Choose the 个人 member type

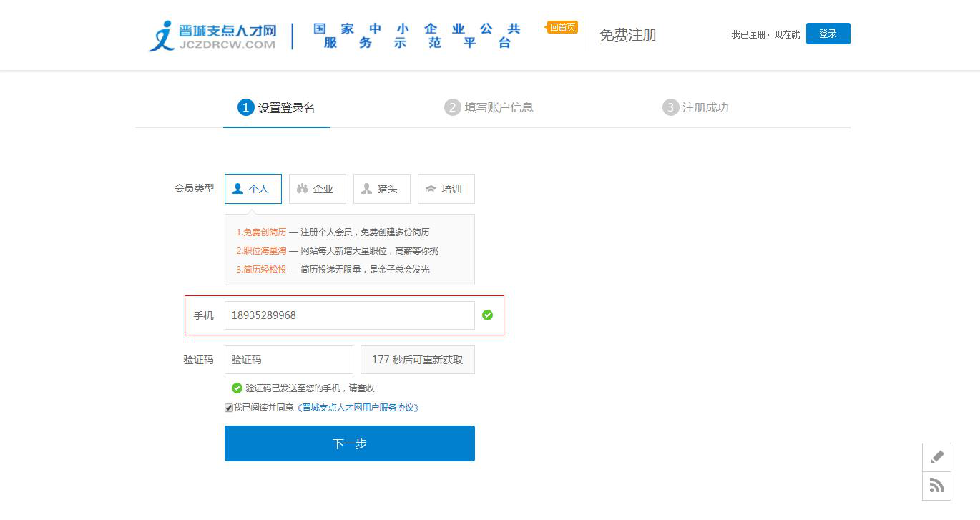pyautogui.click(x=253, y=189)
